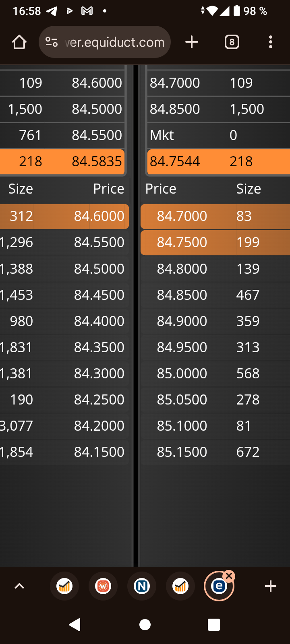
Task: Close the active Equiduct tab
Action: click(x=229, y=576)
